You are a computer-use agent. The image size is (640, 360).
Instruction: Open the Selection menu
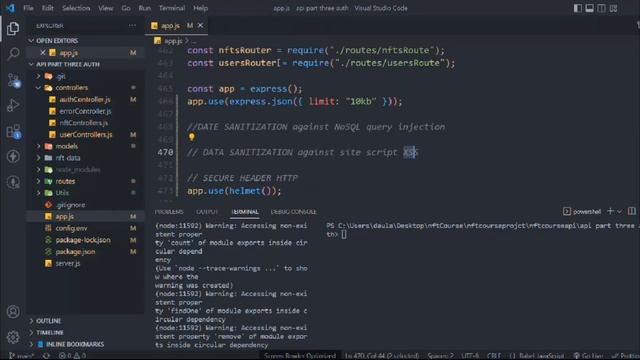coord(76,8)
